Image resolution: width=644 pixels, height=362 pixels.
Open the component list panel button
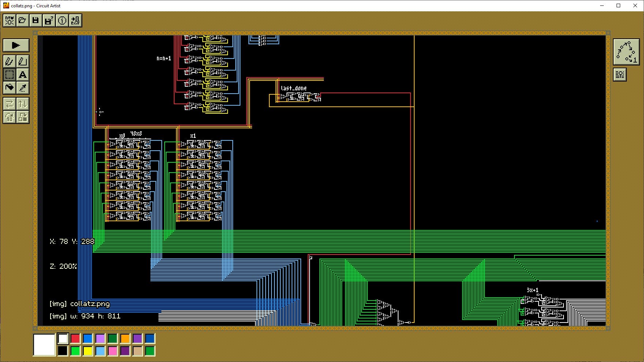coord(620,75)
